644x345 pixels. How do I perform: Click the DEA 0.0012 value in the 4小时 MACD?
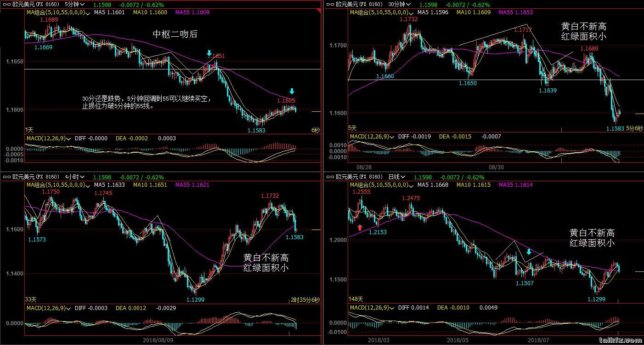coord(130,308)
